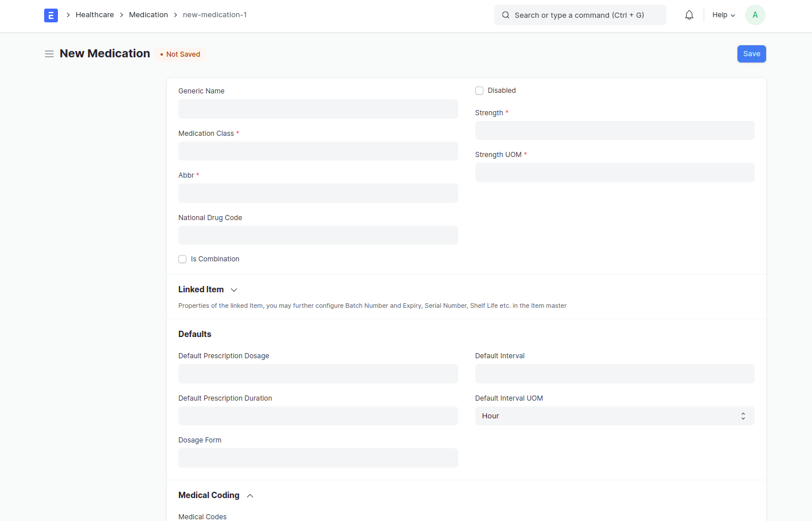Click the Default Interval field
The image size is (812, 521).
click(x=615, y=374)
